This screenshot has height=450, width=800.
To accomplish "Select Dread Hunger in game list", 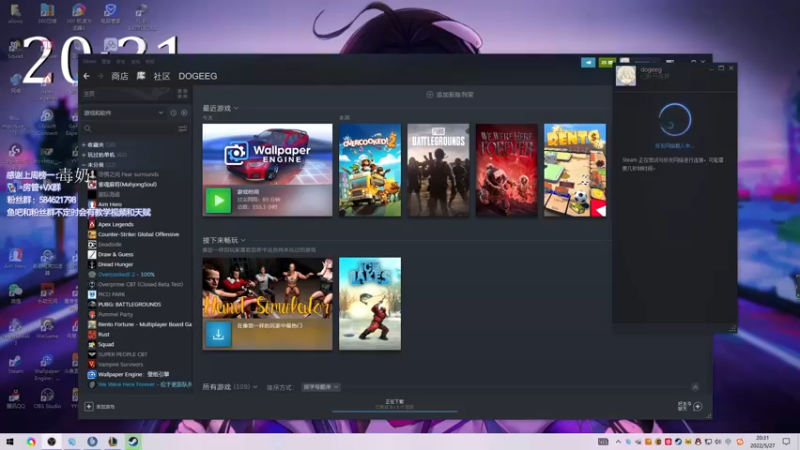I will (115, 264).
